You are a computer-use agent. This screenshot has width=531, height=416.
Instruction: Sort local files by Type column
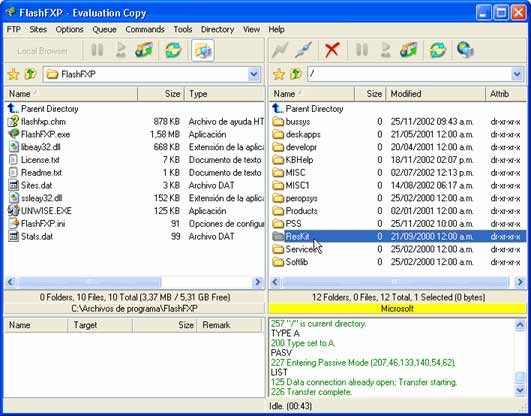[x=225, y=94]
